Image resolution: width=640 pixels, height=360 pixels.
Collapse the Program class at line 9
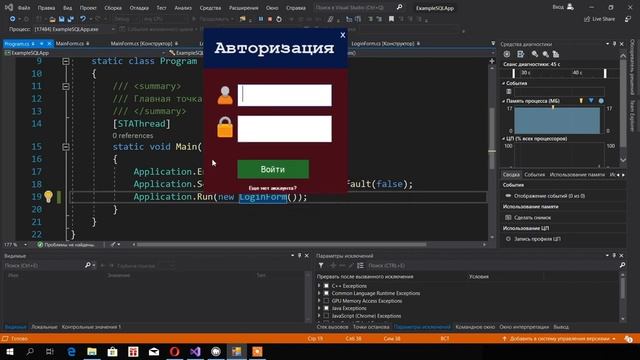coord(66,61)
